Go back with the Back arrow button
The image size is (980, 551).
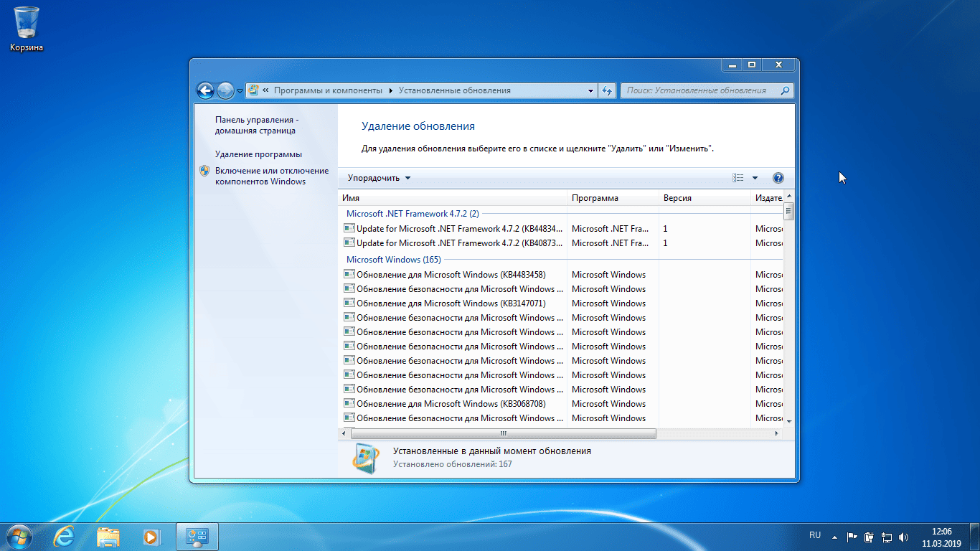click(x=206, y=90)
